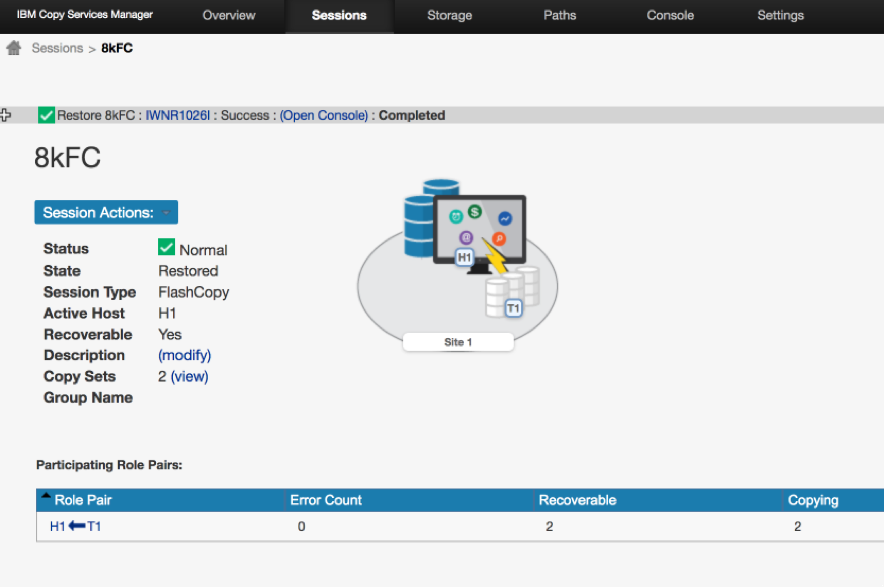Open the Settings tab
Viewport: 884px width, 587px height.
coord(780,16)
